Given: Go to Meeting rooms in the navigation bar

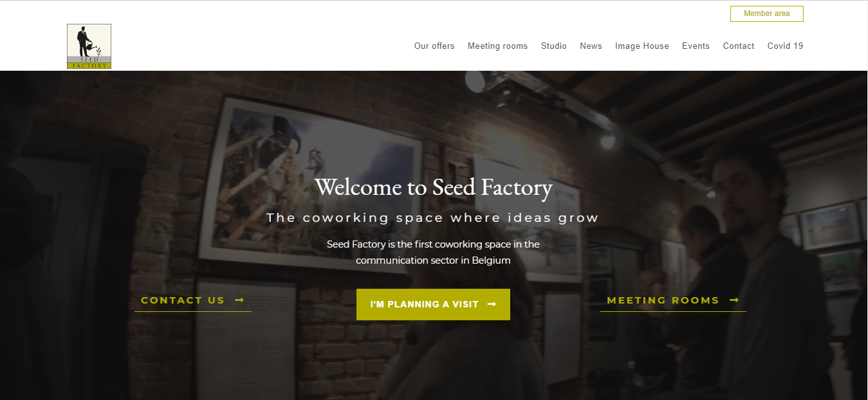Looking at the screenshot, I should click(x=497, y=46).
